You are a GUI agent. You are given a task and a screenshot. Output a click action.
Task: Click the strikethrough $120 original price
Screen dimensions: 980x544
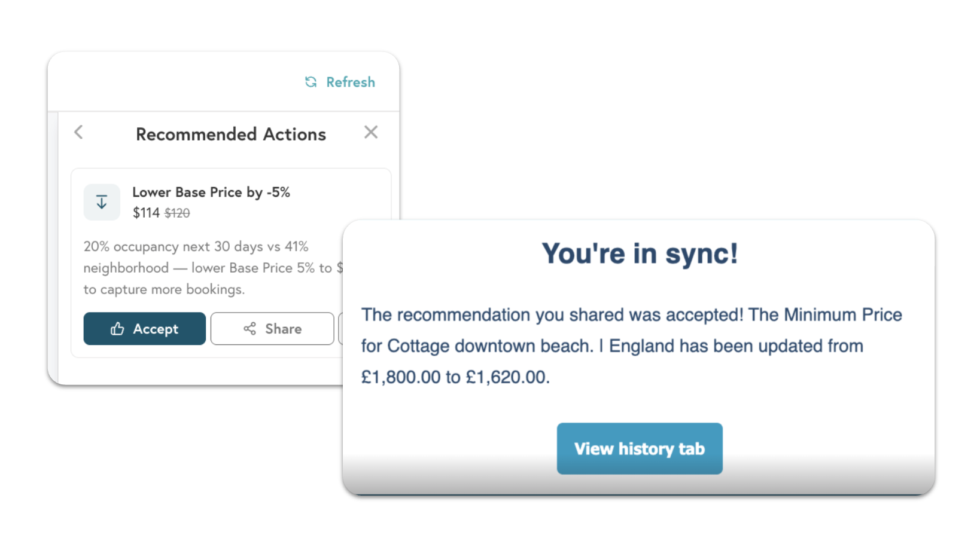point(176,213)
